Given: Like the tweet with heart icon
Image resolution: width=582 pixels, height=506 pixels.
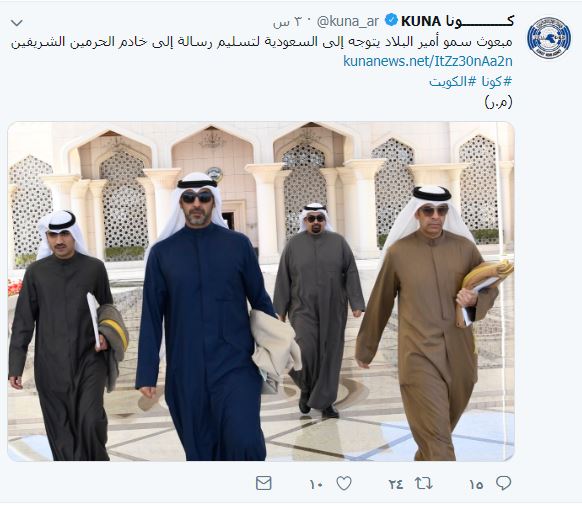Looking at the screenshot, I should (x=344, y=483).
